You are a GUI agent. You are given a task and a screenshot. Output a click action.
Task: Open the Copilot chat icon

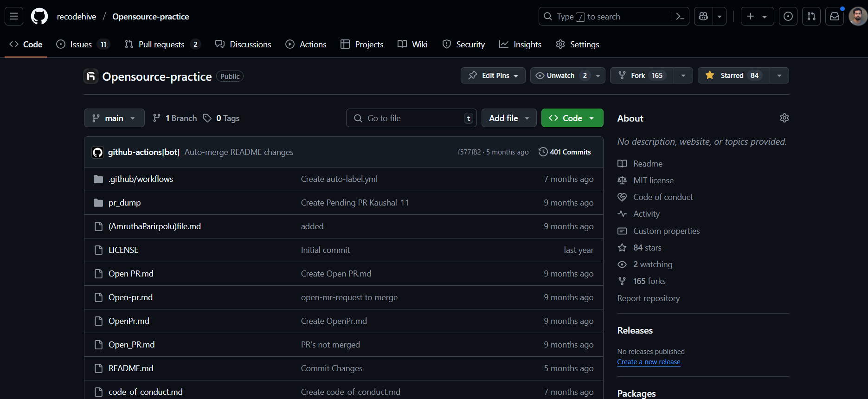[703, 17]
